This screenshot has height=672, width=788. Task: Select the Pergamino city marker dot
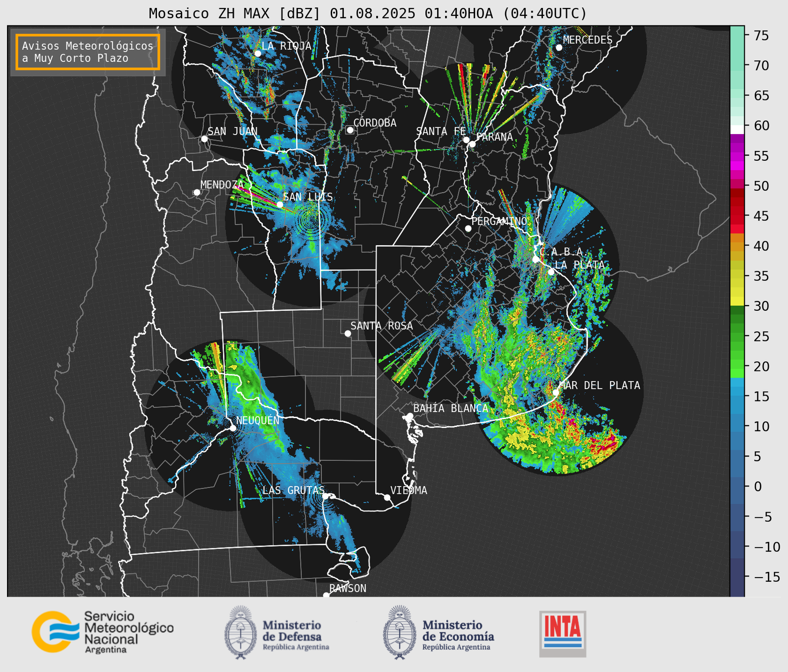(x=468, y=229)
